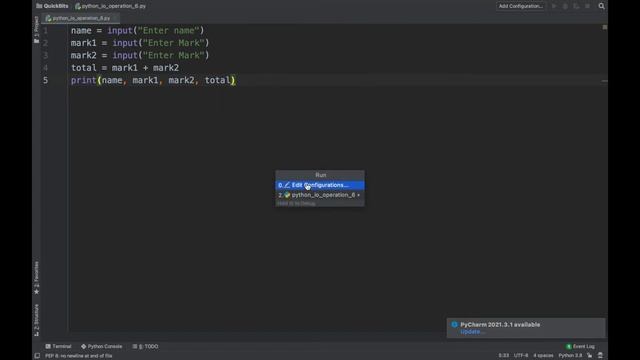Open the Python 3.8 interpreter selector
This screenshot has height=360, width=640.
pos(570,356)
